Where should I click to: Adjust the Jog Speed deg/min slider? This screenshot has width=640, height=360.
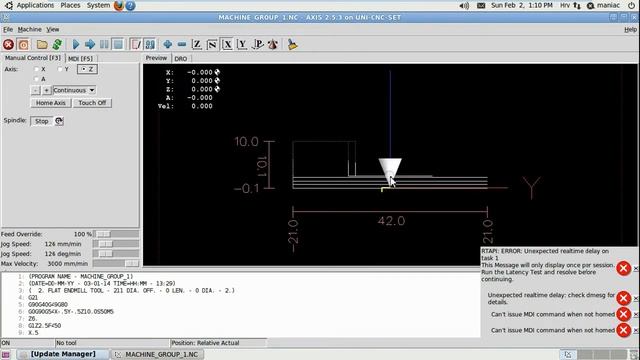click(116, 253)
